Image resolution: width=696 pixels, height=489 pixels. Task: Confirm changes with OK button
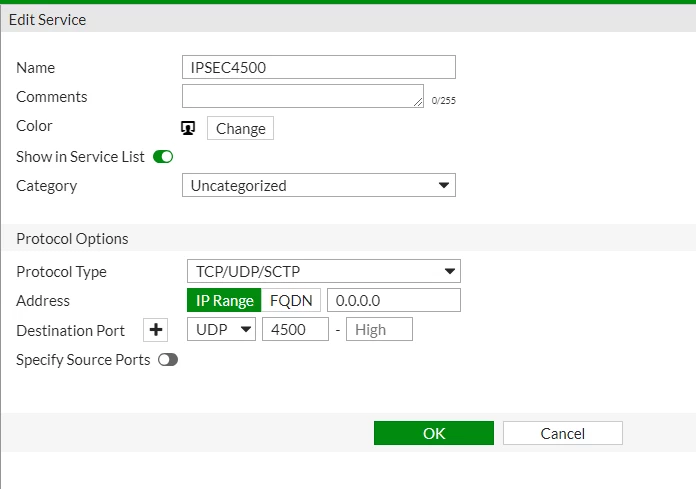point(434,433)
